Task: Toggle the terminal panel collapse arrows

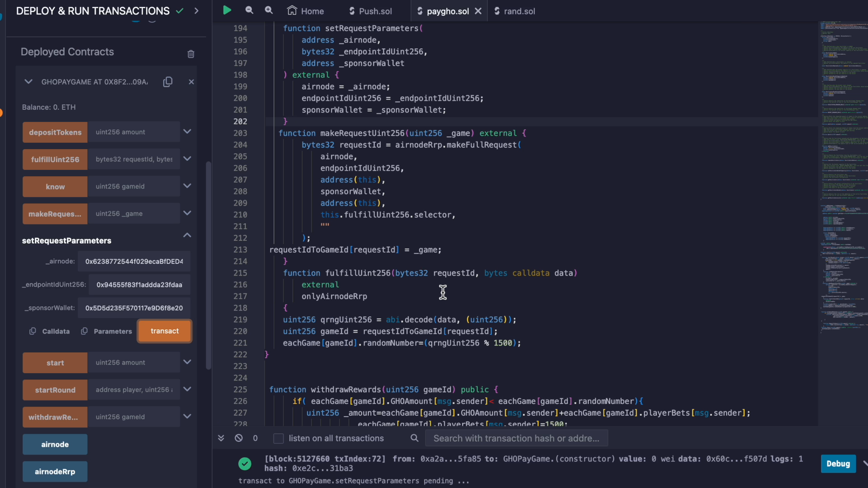Action: pyautogui.click(x=221, y=438)
